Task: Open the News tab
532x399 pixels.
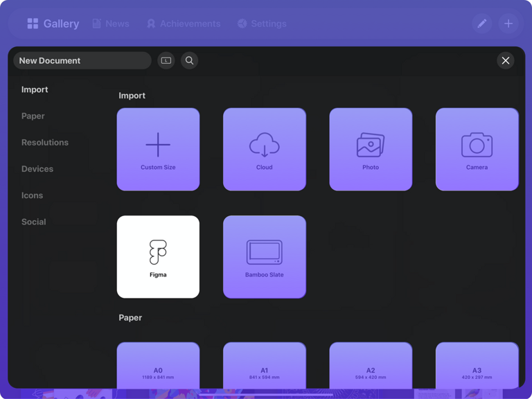Action: (x=111, y=24)
